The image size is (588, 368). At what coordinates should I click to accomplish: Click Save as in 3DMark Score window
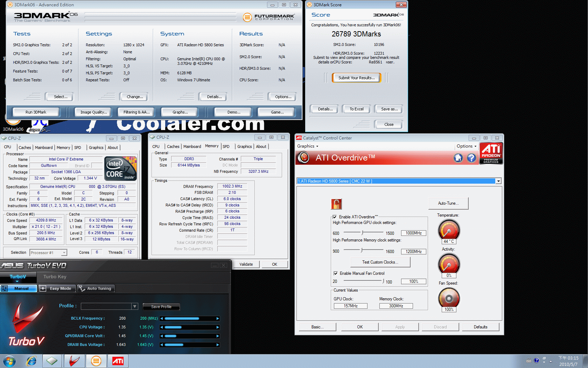tap(389, 109)
